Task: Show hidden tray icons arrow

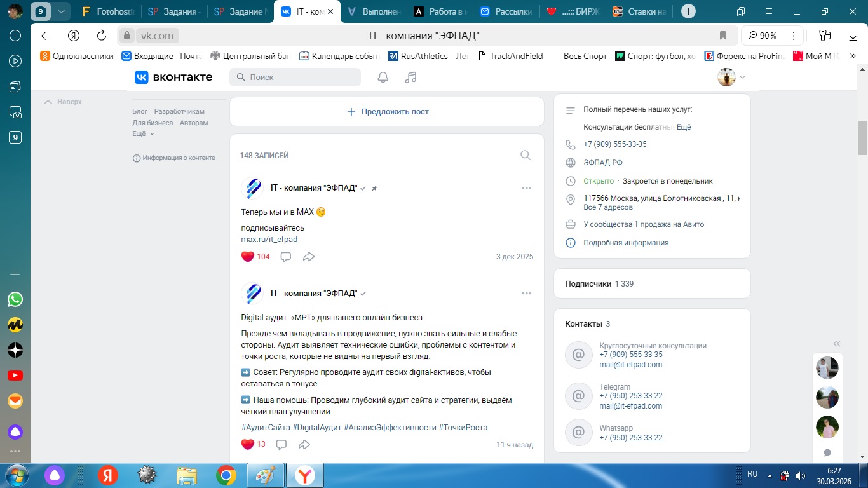Action: tap(770, 475)
